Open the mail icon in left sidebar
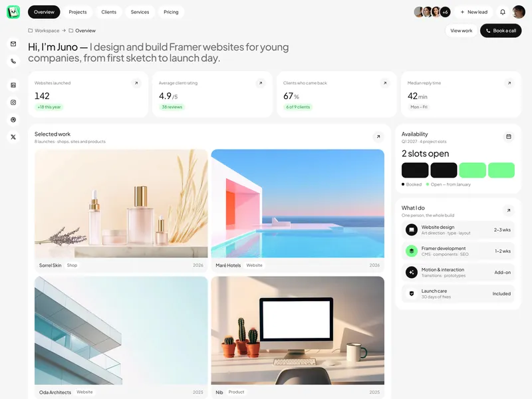The width and height of the screenshot is (532, 399). 13,44
